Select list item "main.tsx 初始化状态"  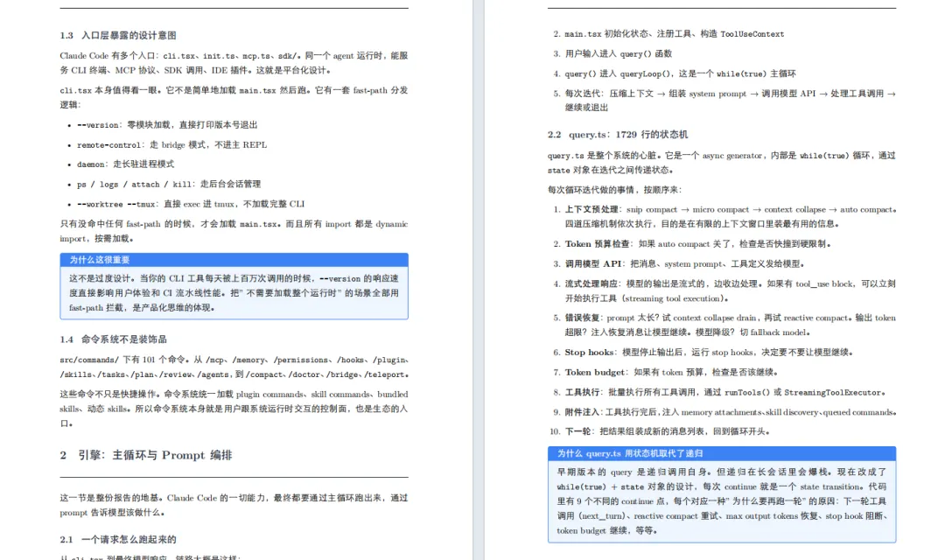[669, 34]
